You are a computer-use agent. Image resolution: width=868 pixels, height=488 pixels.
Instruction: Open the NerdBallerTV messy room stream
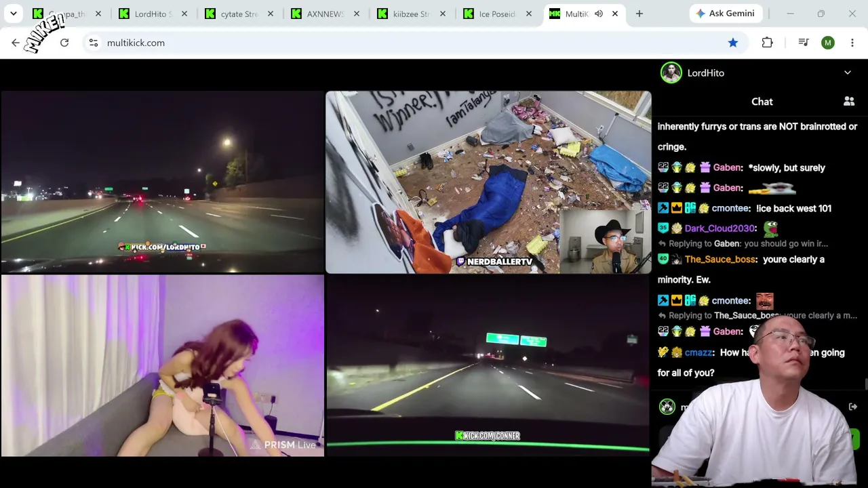coord(488,182)
